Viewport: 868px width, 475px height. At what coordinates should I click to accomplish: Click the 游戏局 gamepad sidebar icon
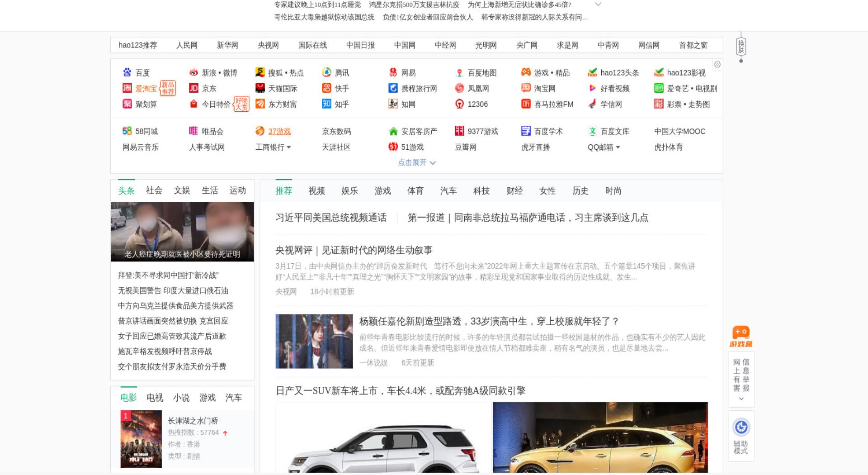pyautogui.click(x=741, y=336)
